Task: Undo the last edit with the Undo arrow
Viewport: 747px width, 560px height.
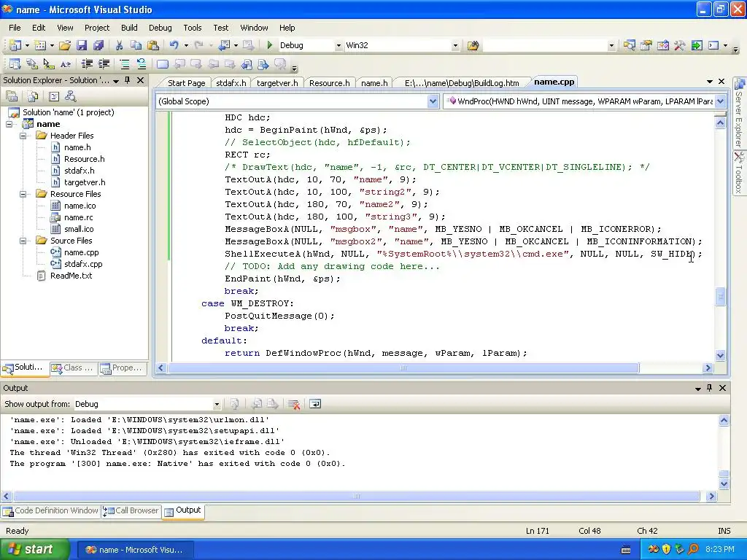Action: pos(174,45)
